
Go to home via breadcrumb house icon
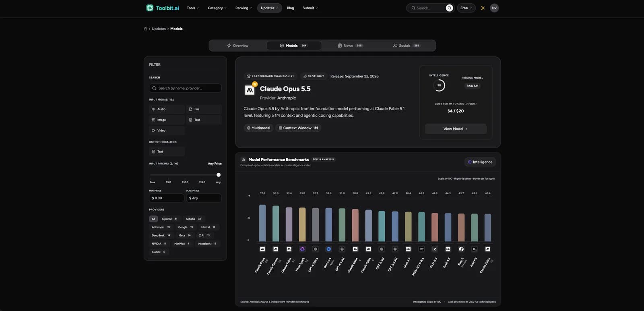tap(145, 29)
